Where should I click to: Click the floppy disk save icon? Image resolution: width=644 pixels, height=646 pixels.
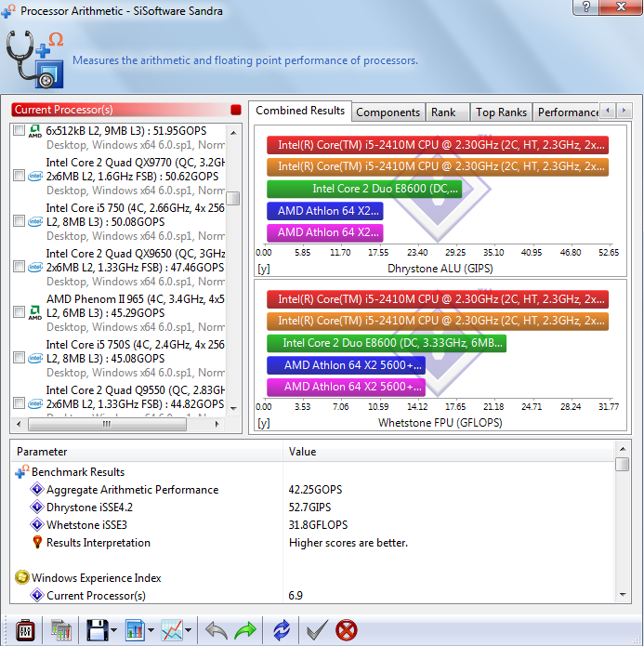tap(98, 630)
